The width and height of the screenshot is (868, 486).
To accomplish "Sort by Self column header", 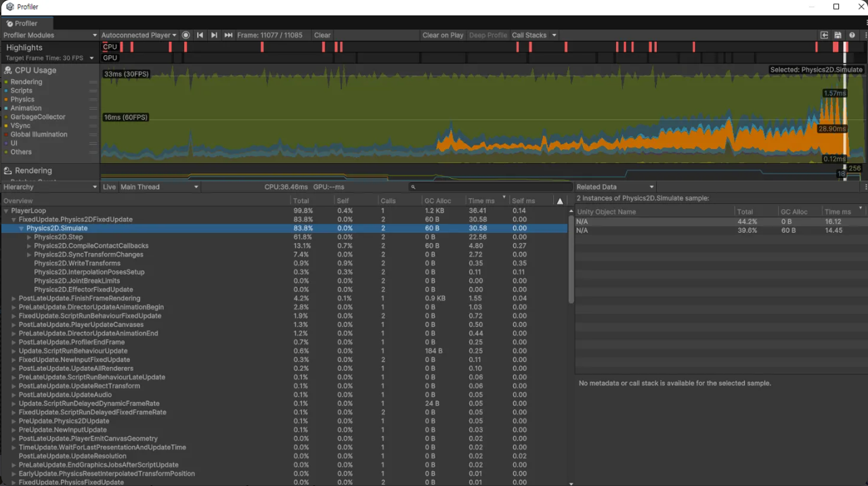I will coord(355,201).
